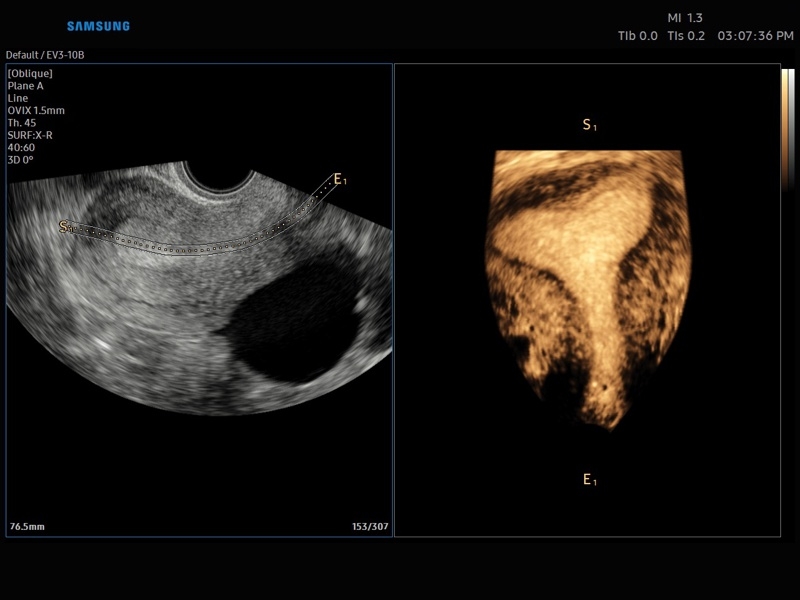The width and height of the screenshot is (800, 600).
Task: Click the 40:60 mix ratio value
Action: coord(21,147)
